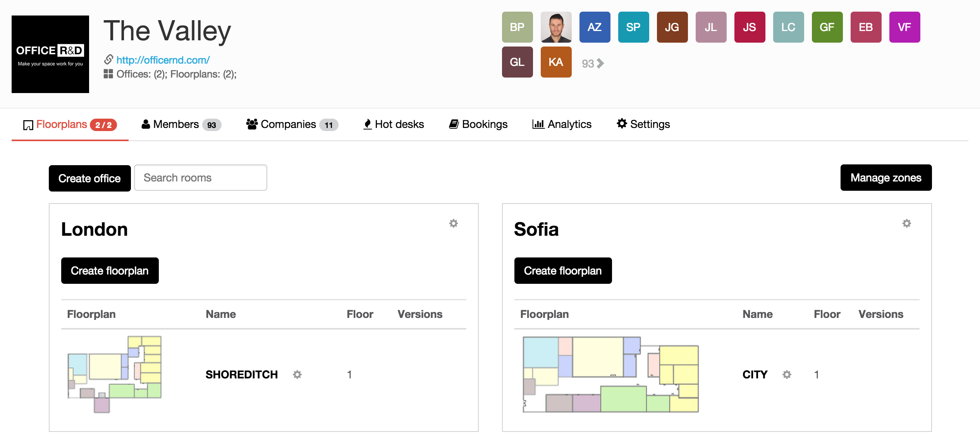Select the VF member avatar
The width and height of the screenshot is (980, 442).
(904, 27)
